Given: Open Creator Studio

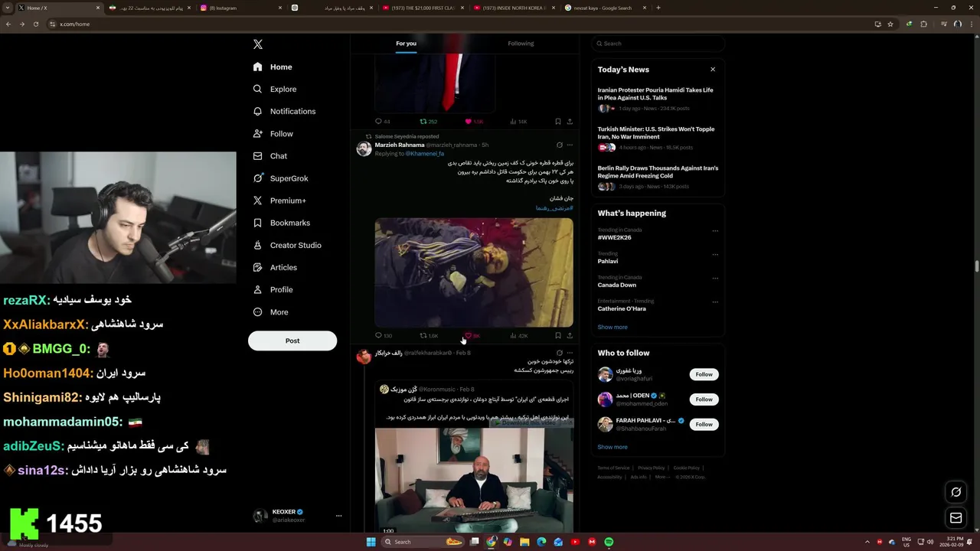Looking at the screenshot, I should [287, 245].
